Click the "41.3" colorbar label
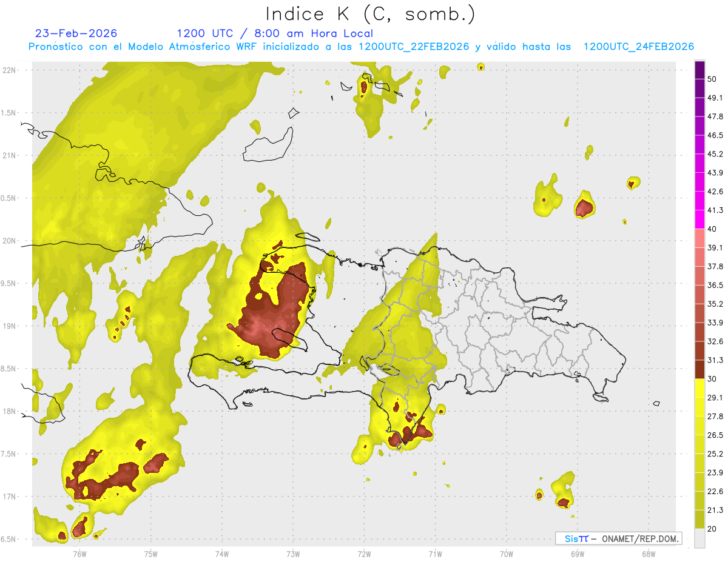The width and height of the screenshot is (728, 562). click(x=715, y=210)
